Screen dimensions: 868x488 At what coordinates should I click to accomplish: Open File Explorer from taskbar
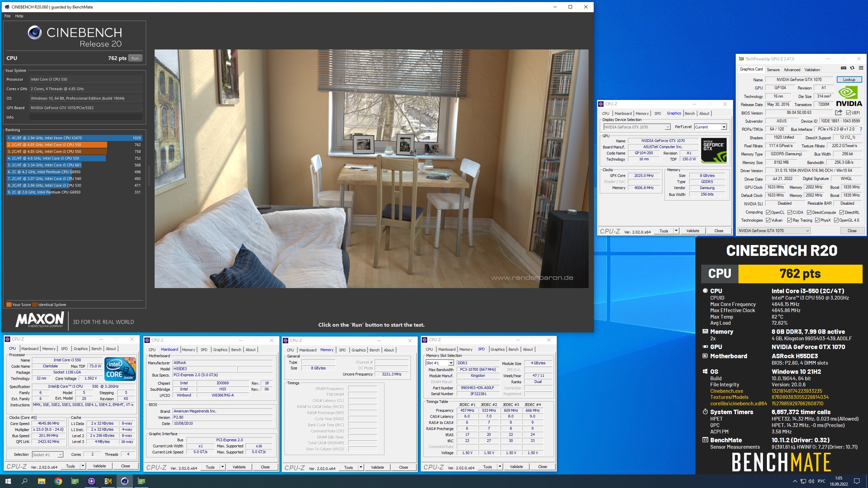tap(41, 481)
